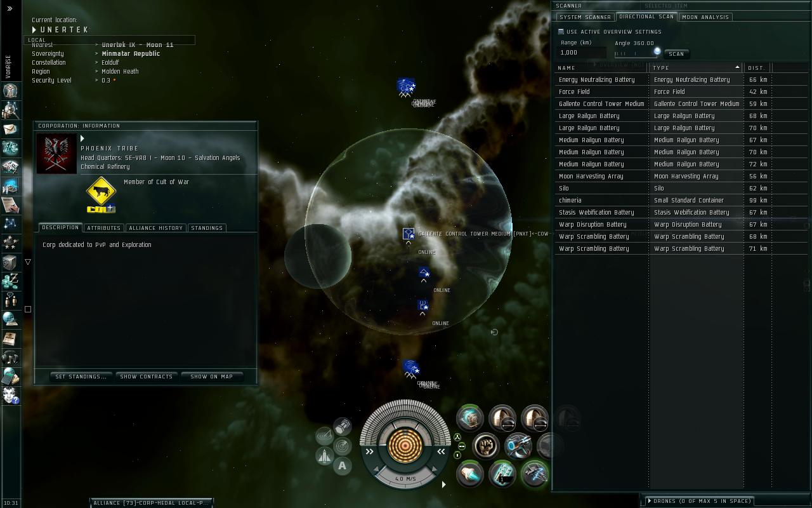812x508 pixels.
Task: Open the star Map icon in the Neocom
Action: click(10, 224)
